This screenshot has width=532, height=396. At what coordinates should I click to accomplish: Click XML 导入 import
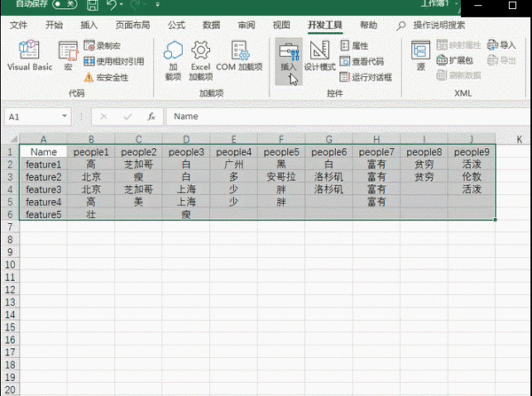tap(502, 45)
